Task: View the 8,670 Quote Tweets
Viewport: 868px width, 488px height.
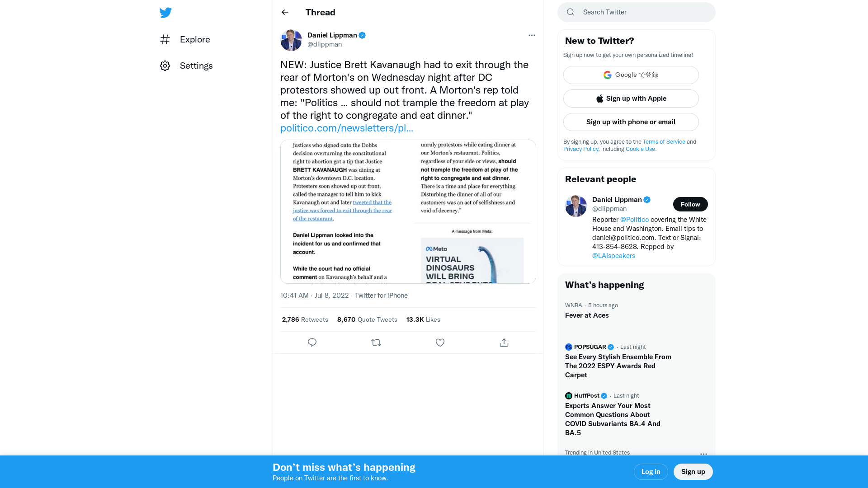Action: click(367, 319)
